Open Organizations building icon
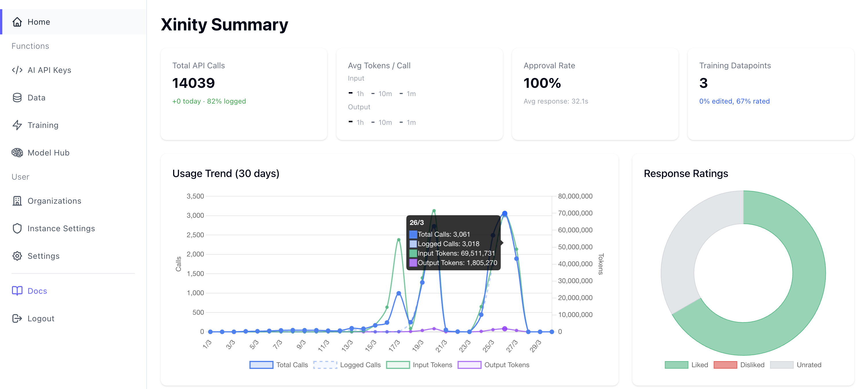Screen dimensions: 868x389 17,201
